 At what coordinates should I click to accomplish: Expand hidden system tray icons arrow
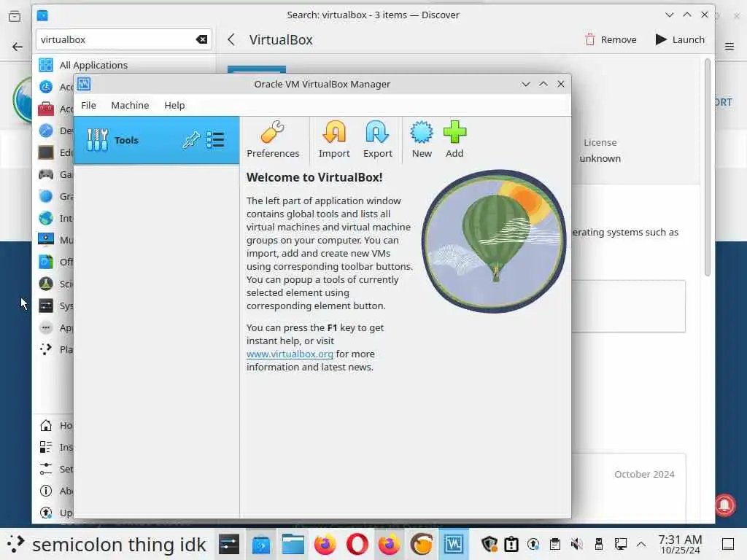click(x=641, y=544)
